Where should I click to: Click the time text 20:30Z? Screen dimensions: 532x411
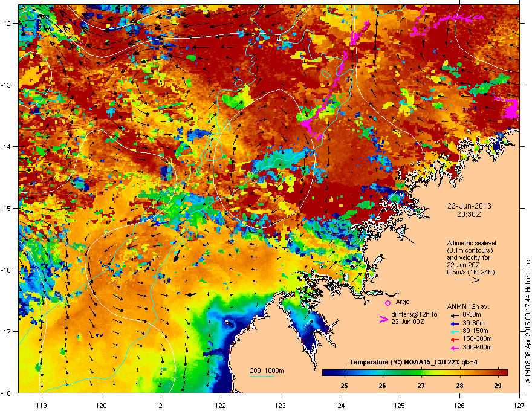[469, 215]
